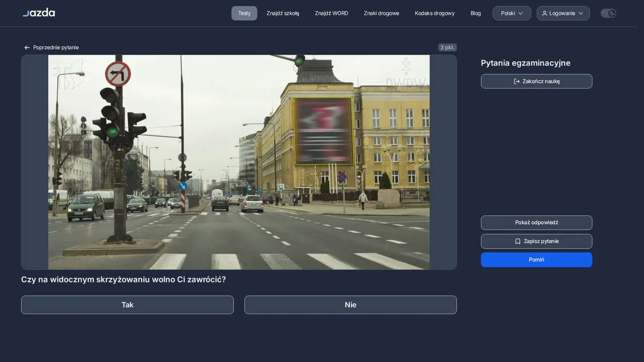This screenshot has width=644, height=362.
Task: Click Pokaż odpowiedź button
Action: 537,223
